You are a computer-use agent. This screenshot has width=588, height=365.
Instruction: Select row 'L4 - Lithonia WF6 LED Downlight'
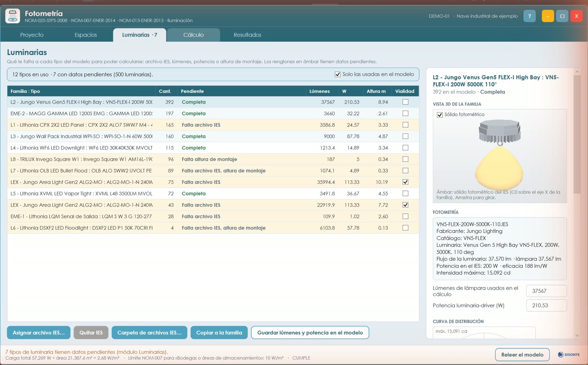pyautogui.click(x=213, y=148)
